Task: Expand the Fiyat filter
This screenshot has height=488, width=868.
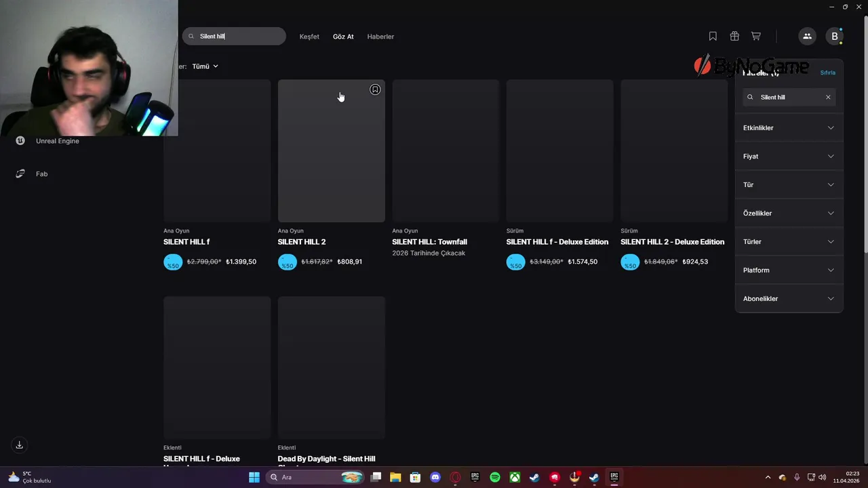Action: 789,157
